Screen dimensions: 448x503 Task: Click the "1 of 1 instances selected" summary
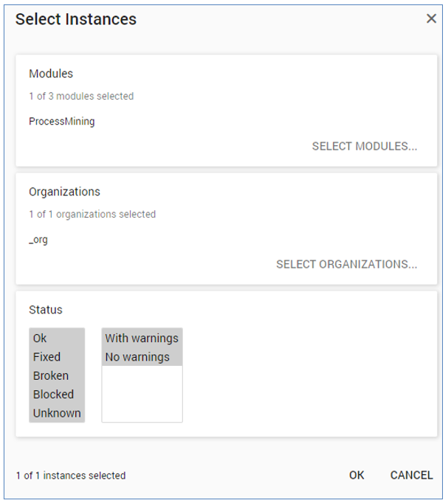70,476
